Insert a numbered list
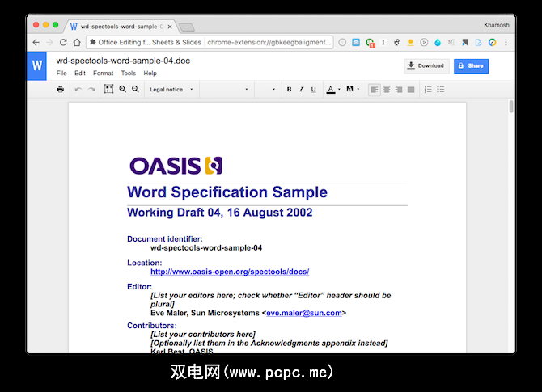The image size is (542, 392). [428, 90]
